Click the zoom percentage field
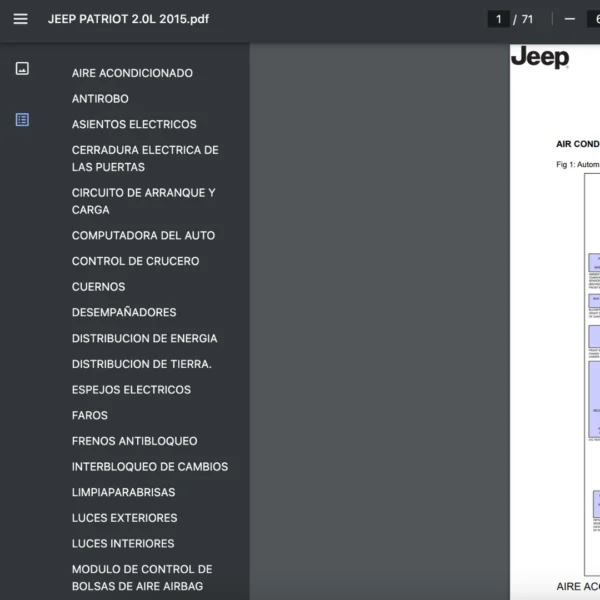 coord(594,19)
